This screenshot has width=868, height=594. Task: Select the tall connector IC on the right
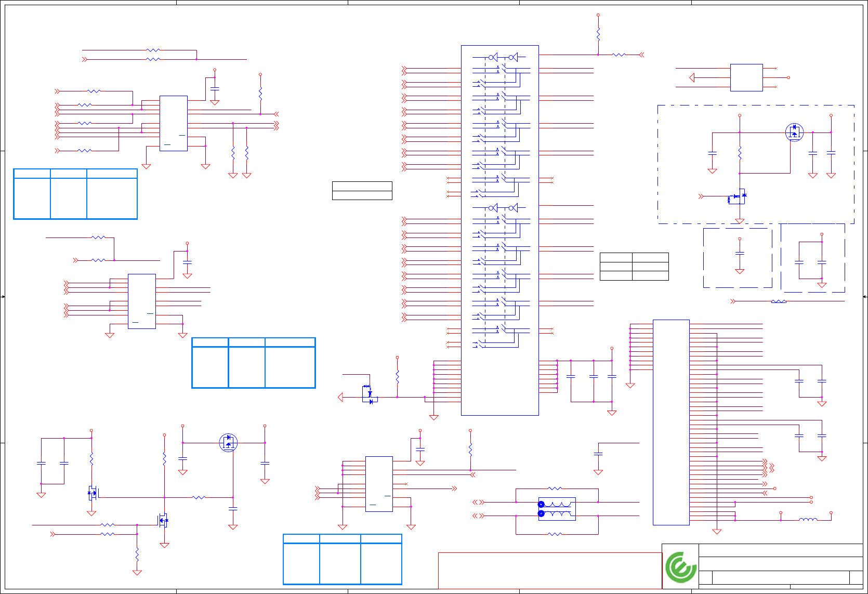671,423
